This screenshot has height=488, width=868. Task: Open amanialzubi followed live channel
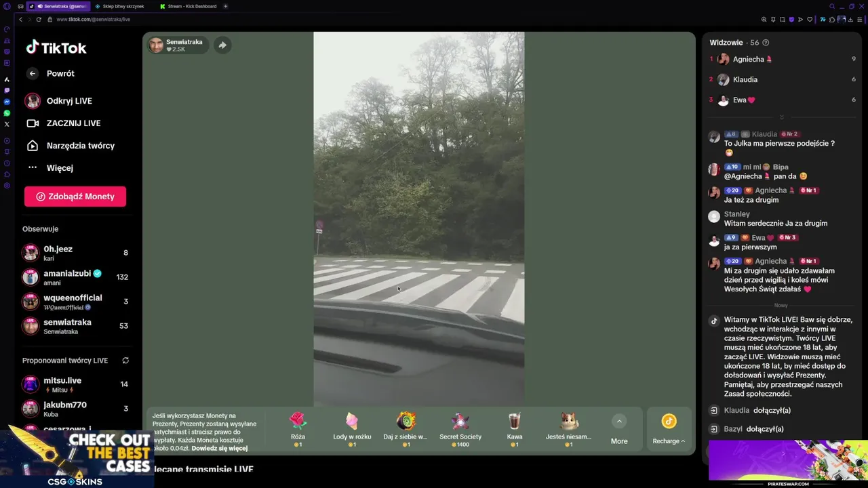coord(75,277)
